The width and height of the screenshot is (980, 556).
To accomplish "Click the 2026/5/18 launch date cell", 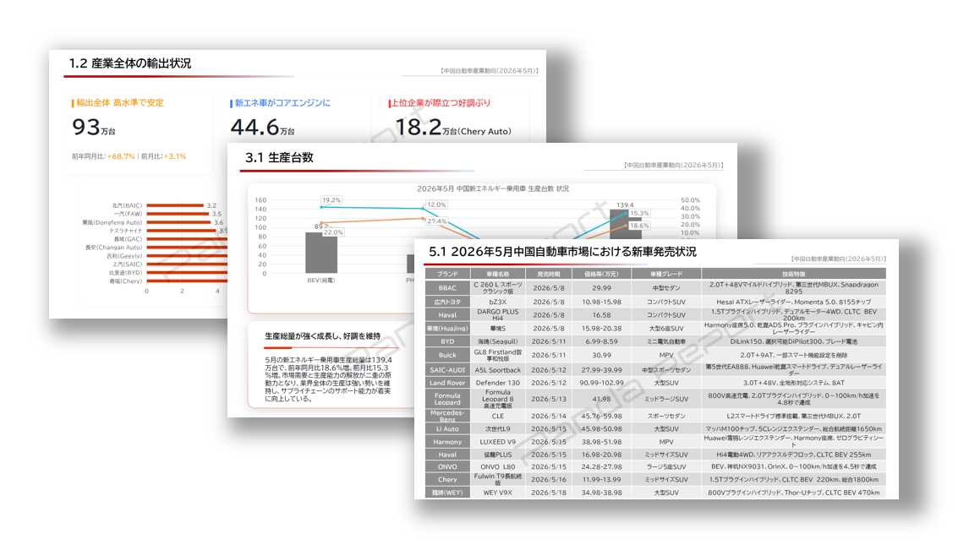I will pyautogui.click(x=549, y=493).
